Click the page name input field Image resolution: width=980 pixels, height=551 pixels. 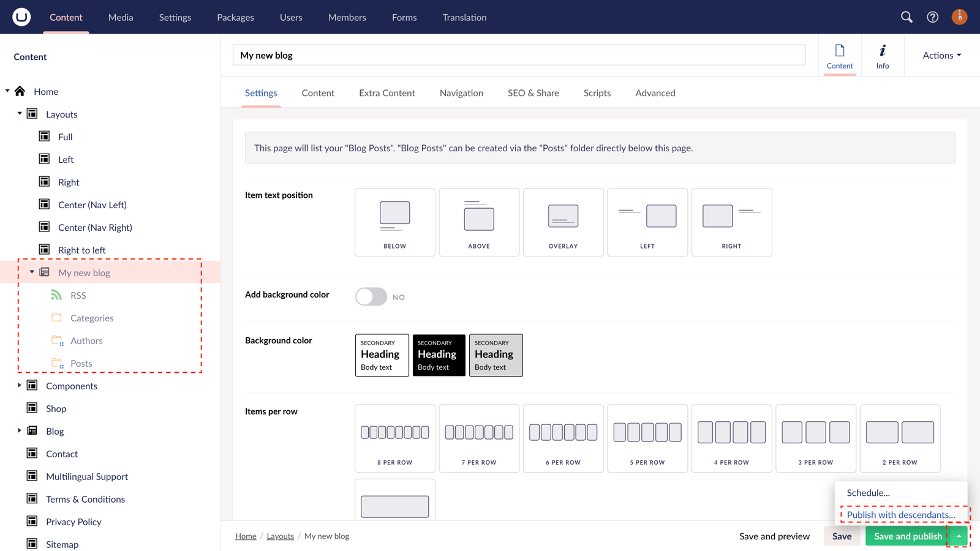click(x=519, y=55)
